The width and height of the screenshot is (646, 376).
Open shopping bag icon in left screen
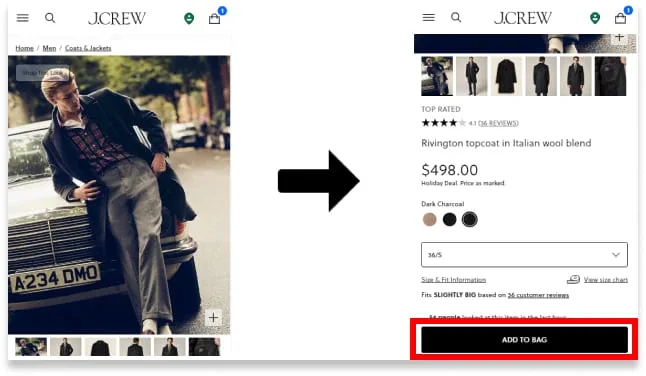[214, 19]
